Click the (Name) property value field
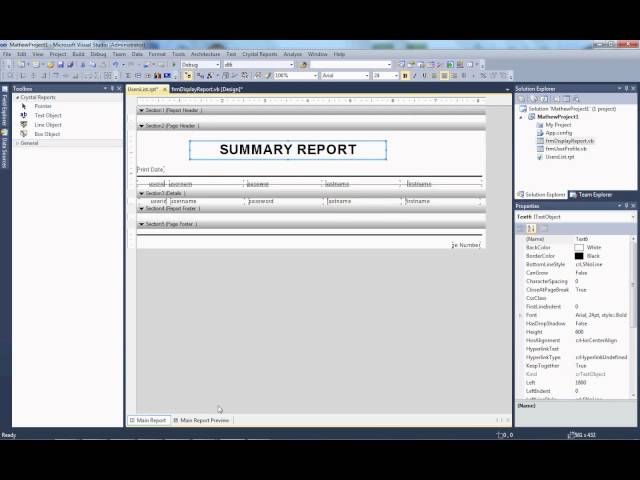The width and height of the screenshot is (640, 480). 602,239
